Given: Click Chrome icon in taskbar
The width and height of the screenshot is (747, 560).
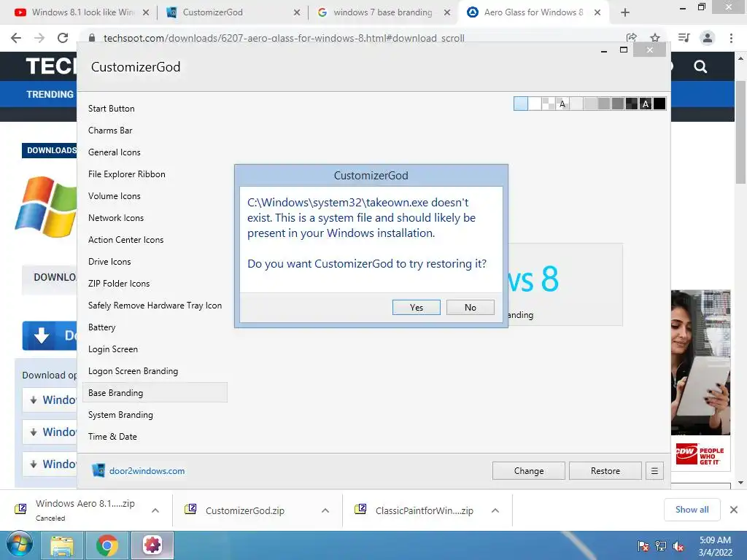Looking at the screenshot, I should tap(107, 545).
